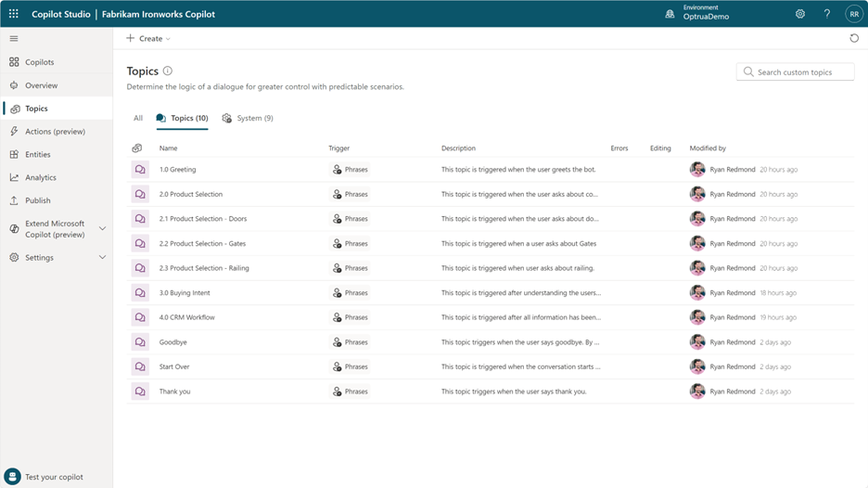Expand the Extend Microsoft Copilot chevron

coord(102,229)
